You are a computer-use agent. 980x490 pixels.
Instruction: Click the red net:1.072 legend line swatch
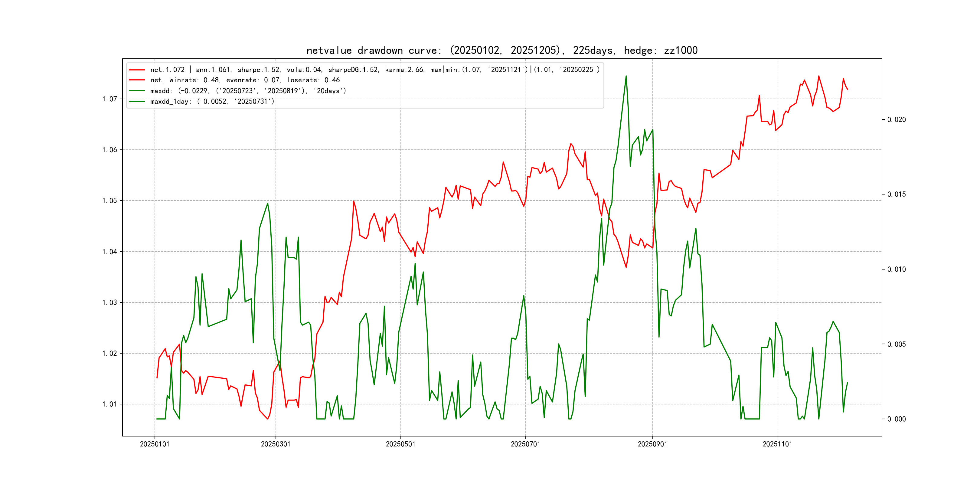tap(137, 70)
